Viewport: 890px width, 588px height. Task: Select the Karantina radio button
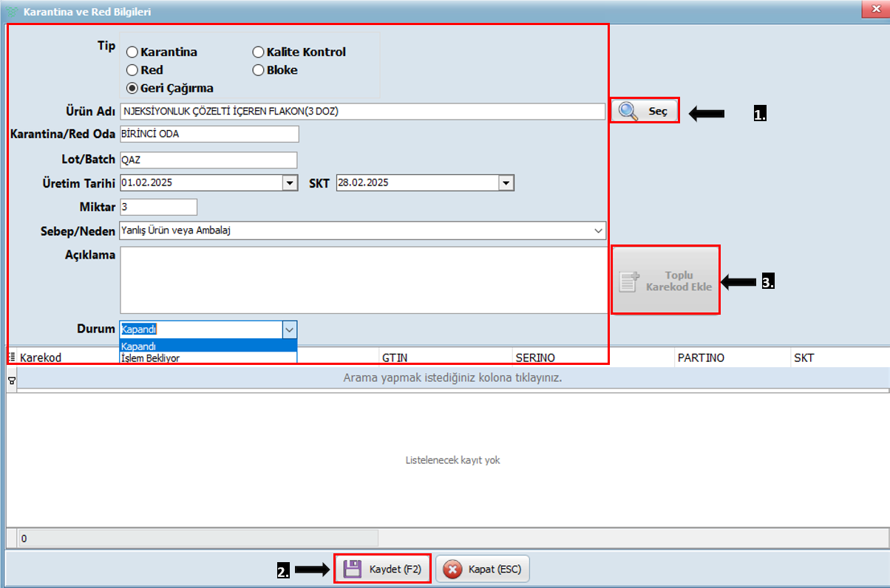click(132, 52)
